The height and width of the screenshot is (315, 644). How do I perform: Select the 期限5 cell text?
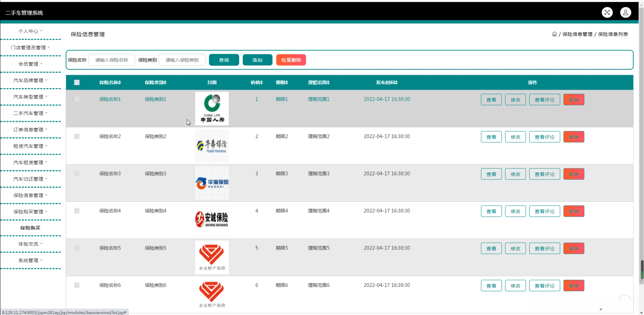click(282, 248)
